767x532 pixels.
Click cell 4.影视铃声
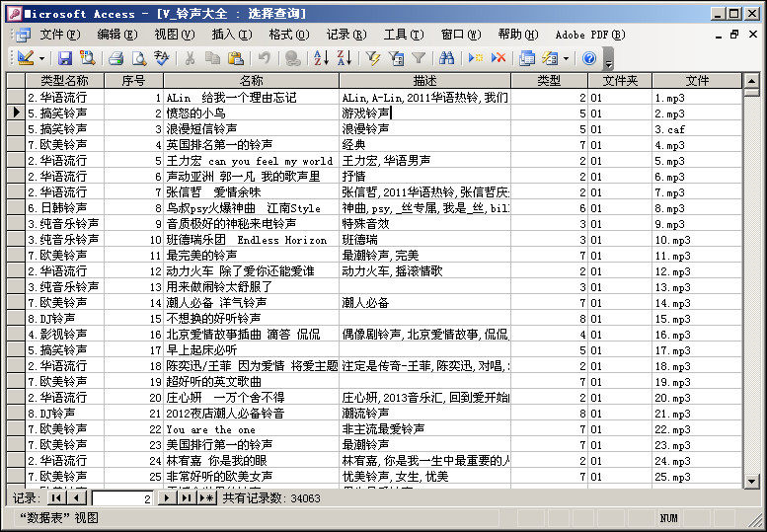(x=64, y=335)
